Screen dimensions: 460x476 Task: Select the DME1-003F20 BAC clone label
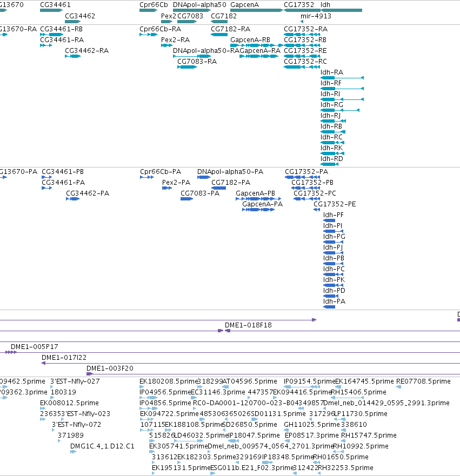(110, 368)
